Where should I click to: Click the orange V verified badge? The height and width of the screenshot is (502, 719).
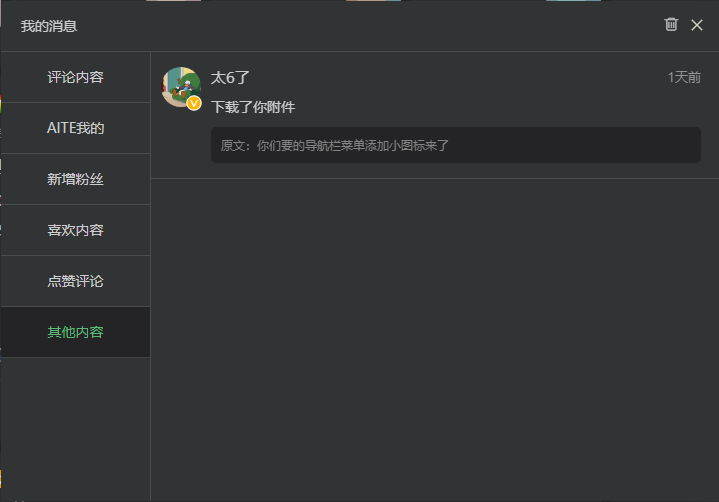(x=194, y=103)
